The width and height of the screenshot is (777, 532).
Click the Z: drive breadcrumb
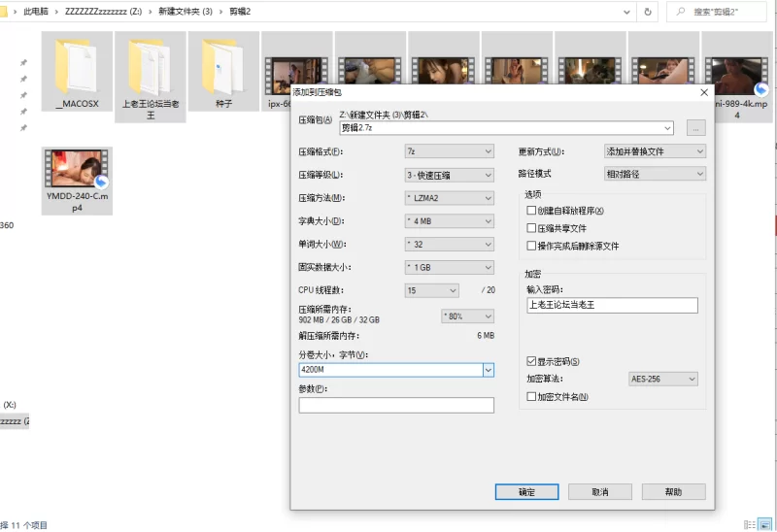[x=103, y=12]
